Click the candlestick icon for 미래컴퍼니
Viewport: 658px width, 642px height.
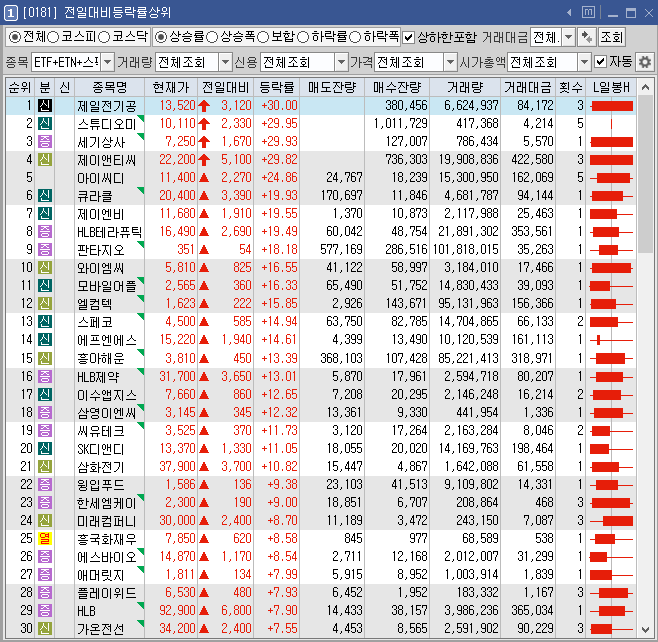pyautogui.click(x=611, y=521)
